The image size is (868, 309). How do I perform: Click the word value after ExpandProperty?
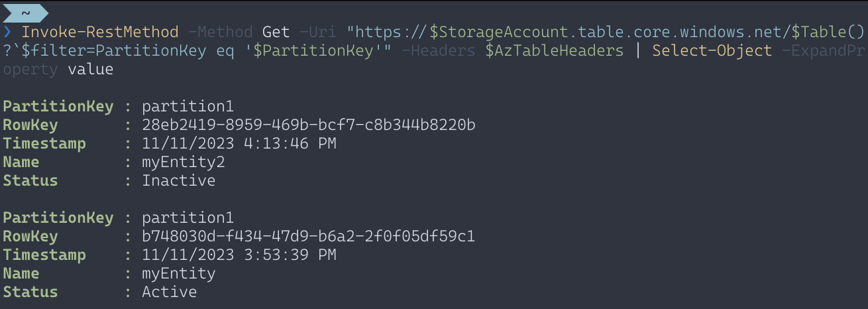coord(91,69)
